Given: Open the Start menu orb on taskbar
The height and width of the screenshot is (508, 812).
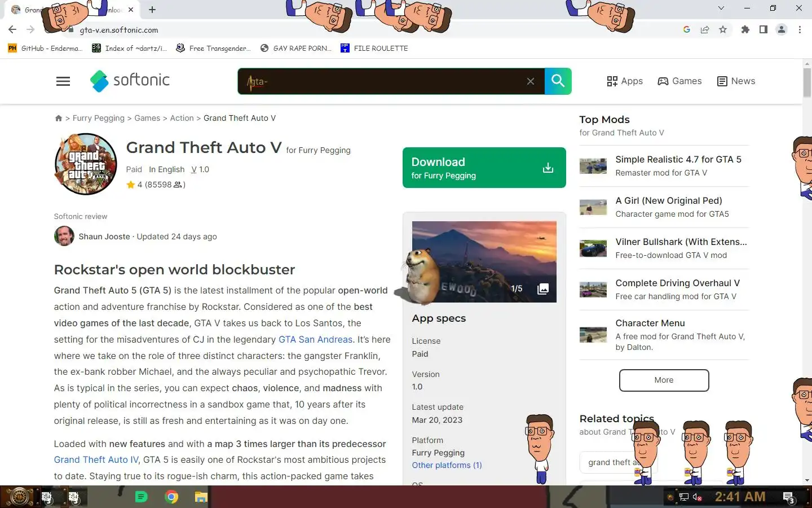Looking at the screenshot, I should coord(19,497).
